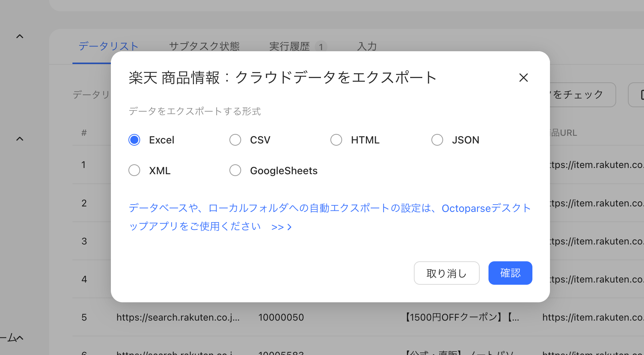Choose GoogleSheets export option

pyautogui.click(x=235, y=170)
